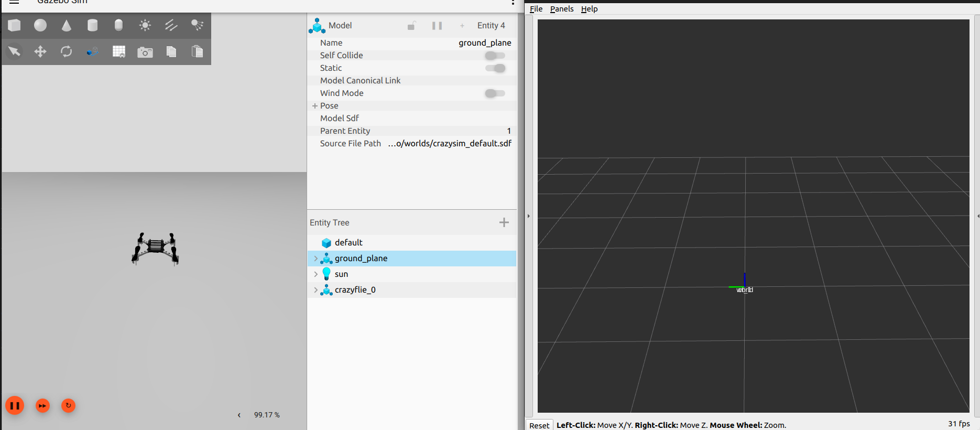Click the Reset button in RViz
980x430 pixels.
539,425
